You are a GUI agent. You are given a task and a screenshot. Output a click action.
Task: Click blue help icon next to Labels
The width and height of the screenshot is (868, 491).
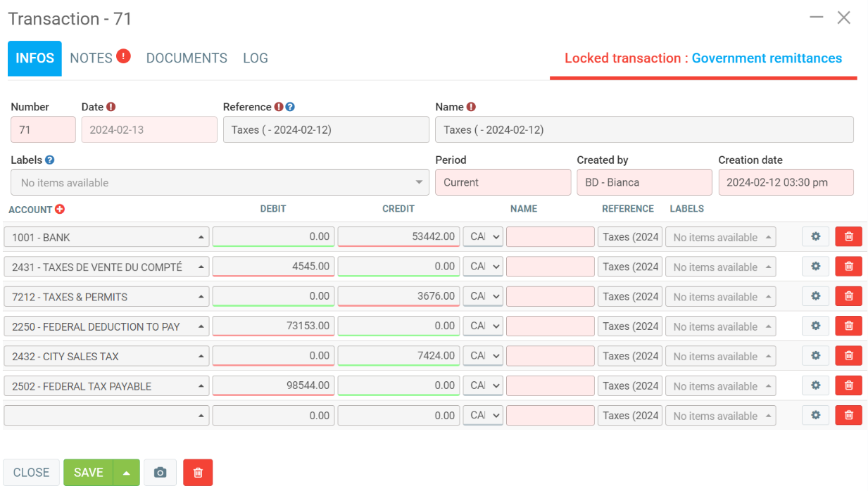50,160
